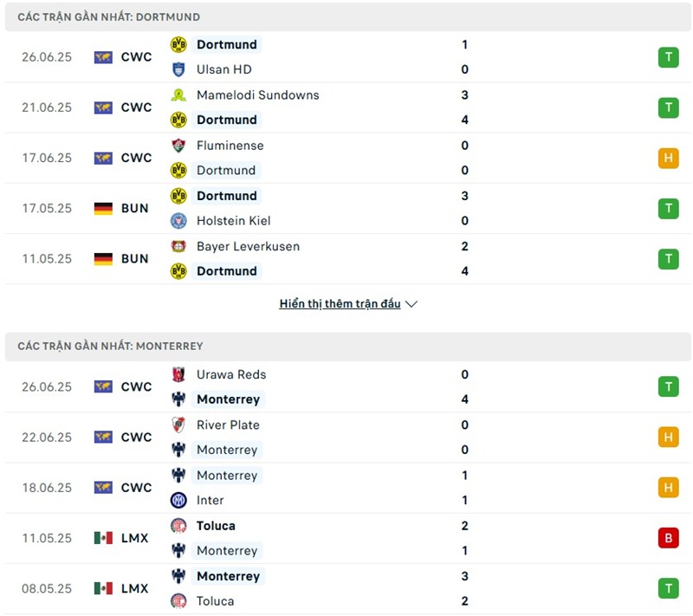
Task: Open the Bayer Leverkusen team name link
Action: pos(248,246)
